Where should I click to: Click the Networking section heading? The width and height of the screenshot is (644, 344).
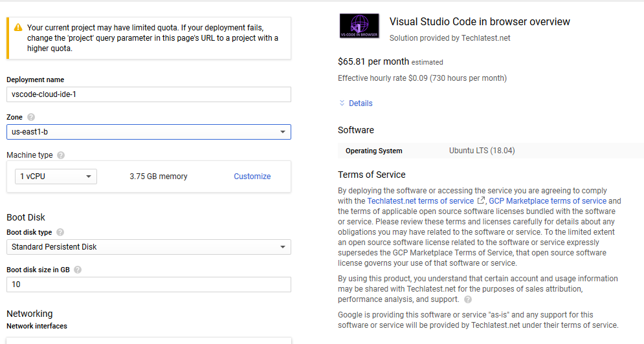(x=30, y=314)
